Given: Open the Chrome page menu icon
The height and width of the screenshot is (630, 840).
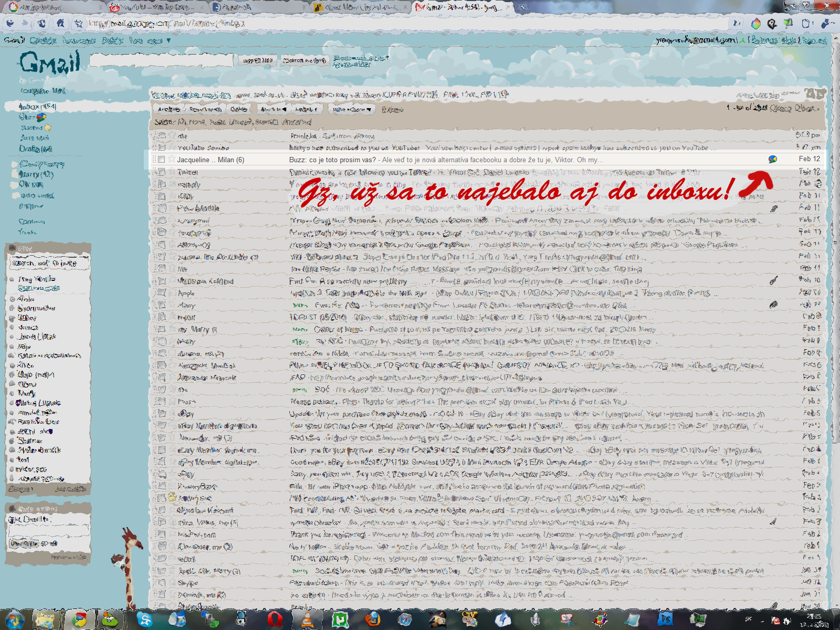Looking at the screenshot, I should [806, 23].
